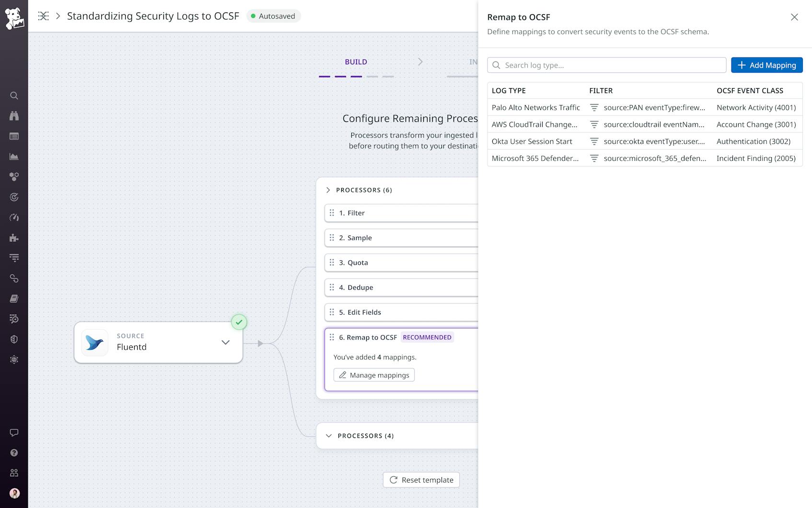This screenshot has height=508, width=812.
Task: Expand the PROCESSORS (6) section
Action: click(x=328, y=190)
